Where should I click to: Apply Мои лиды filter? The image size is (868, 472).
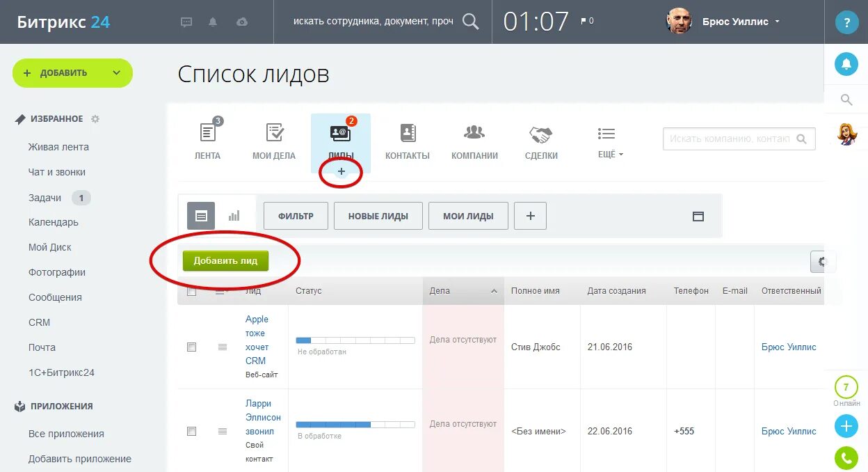468,216
